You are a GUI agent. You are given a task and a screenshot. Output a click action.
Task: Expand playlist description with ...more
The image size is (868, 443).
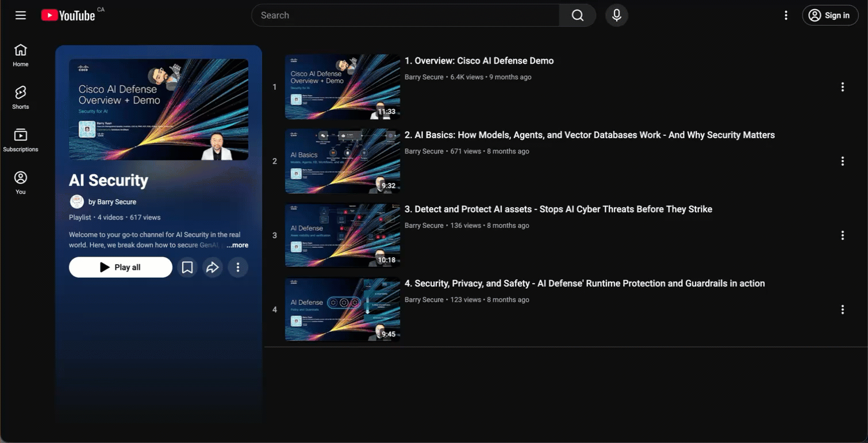(x=237, y=245)
